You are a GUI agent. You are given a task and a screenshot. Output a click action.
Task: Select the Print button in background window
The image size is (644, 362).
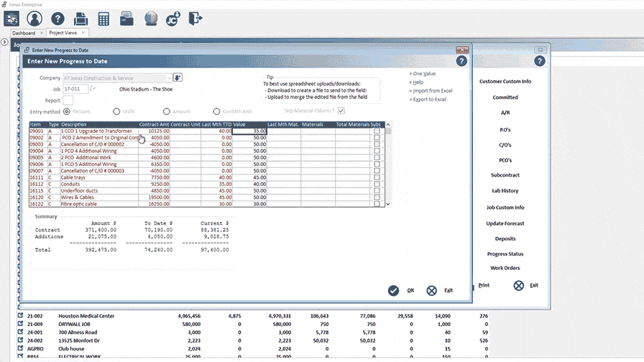pyautogui.click(x=484, y=285)
